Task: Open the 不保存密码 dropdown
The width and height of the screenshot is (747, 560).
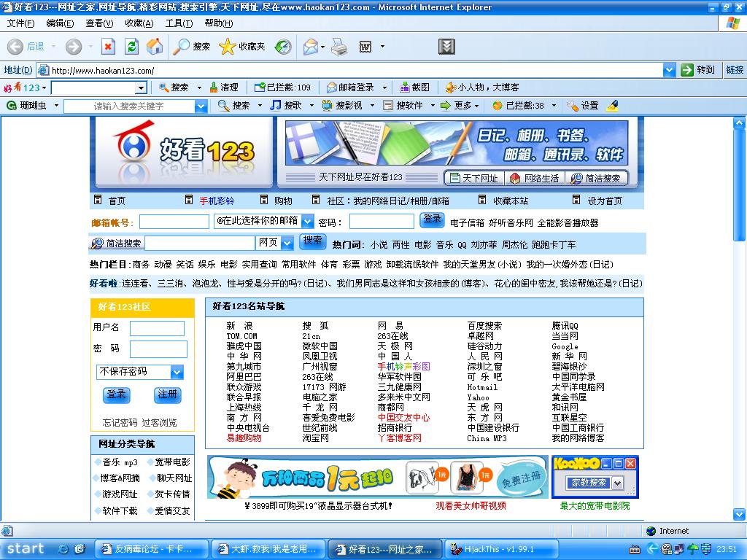Action: pos(177,372)
